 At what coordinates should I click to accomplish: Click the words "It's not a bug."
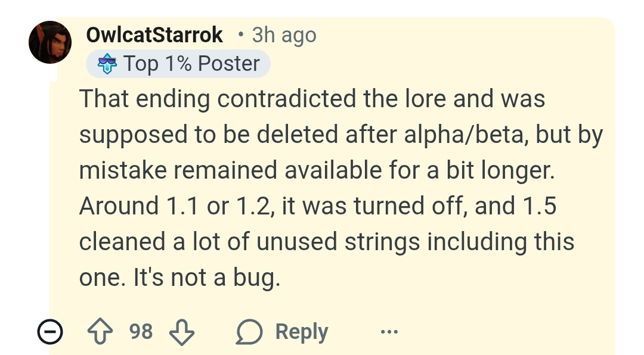(206, 278)
